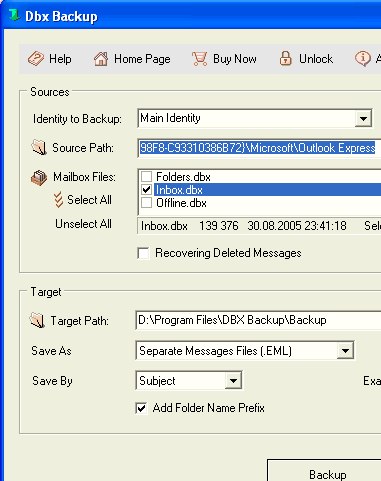
Task: Click the Unlock padlock icon
Action: [x=285, y=58]
